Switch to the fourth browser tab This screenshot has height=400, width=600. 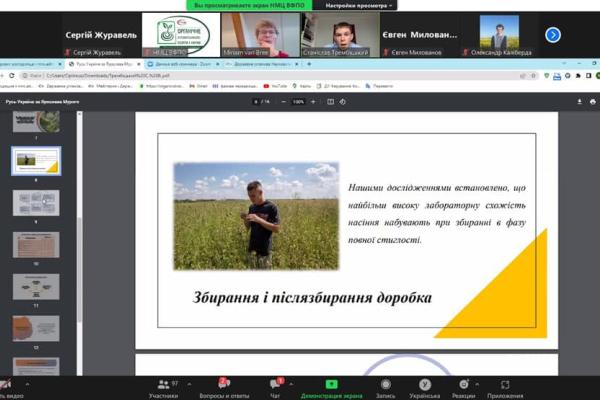261,64
